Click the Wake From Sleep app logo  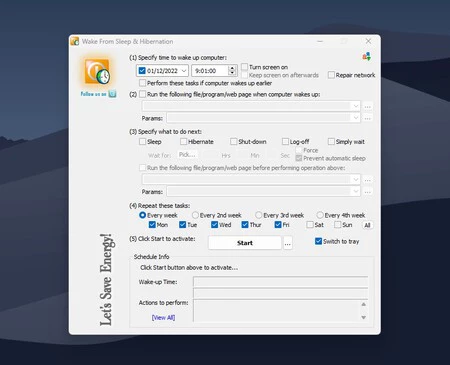(97, 71)
